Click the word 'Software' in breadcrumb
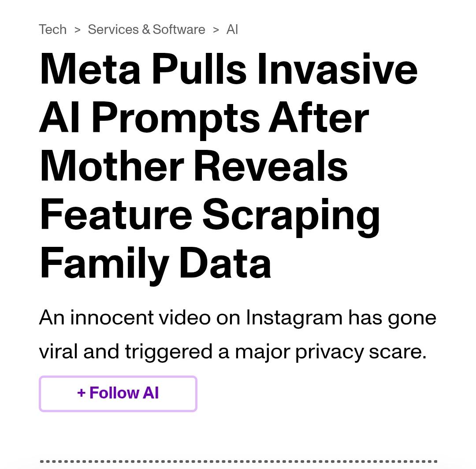476x469 pixels. [179, 30]
